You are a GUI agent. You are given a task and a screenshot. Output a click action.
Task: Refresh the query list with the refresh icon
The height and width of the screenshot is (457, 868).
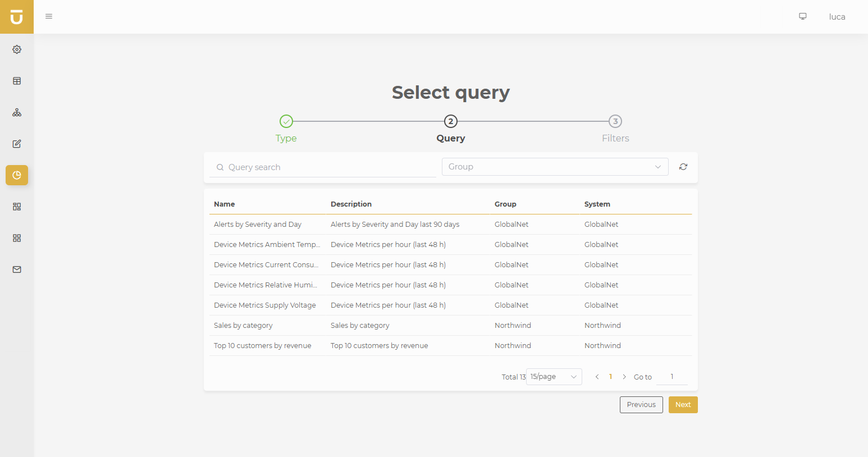point(683,167)
